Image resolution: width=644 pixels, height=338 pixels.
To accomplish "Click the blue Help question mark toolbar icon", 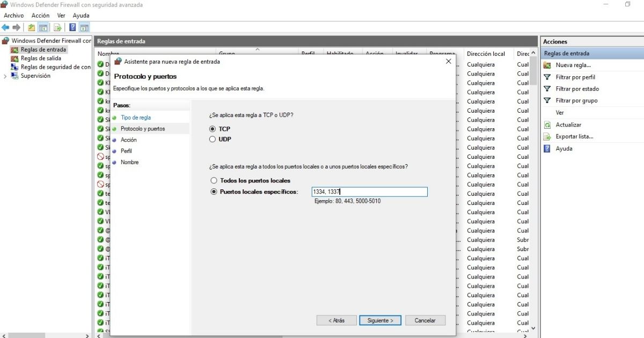I will [x=72, y=27].
